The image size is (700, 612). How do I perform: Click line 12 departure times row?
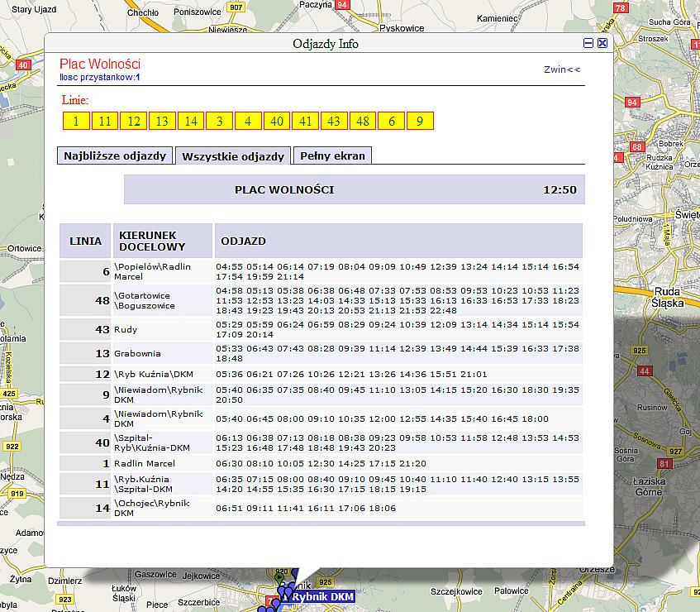(x=351, y=374)
